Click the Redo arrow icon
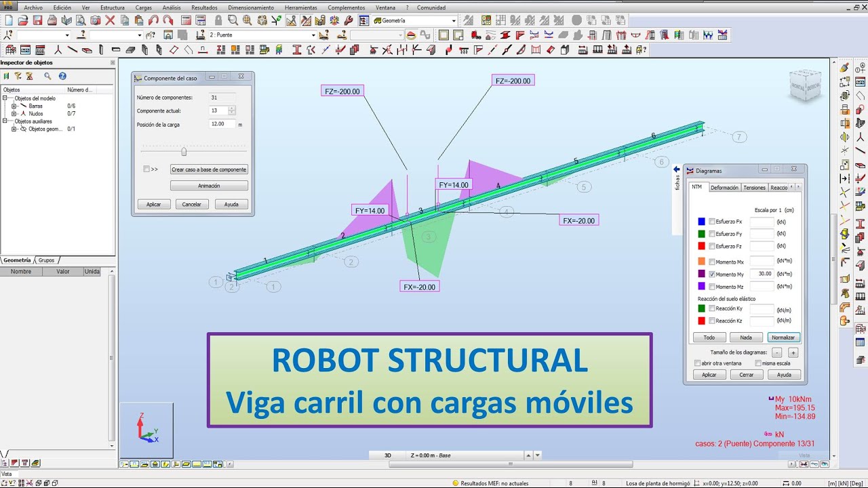Image resolution: width=868 pixels, height=488 pixels. click(168, 20)
